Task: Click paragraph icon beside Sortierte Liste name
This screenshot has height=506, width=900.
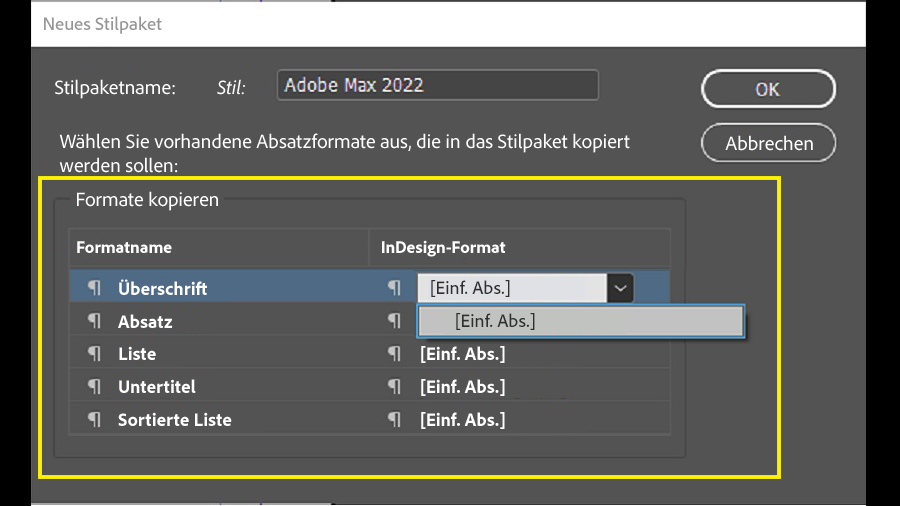Action: point(94,420)
